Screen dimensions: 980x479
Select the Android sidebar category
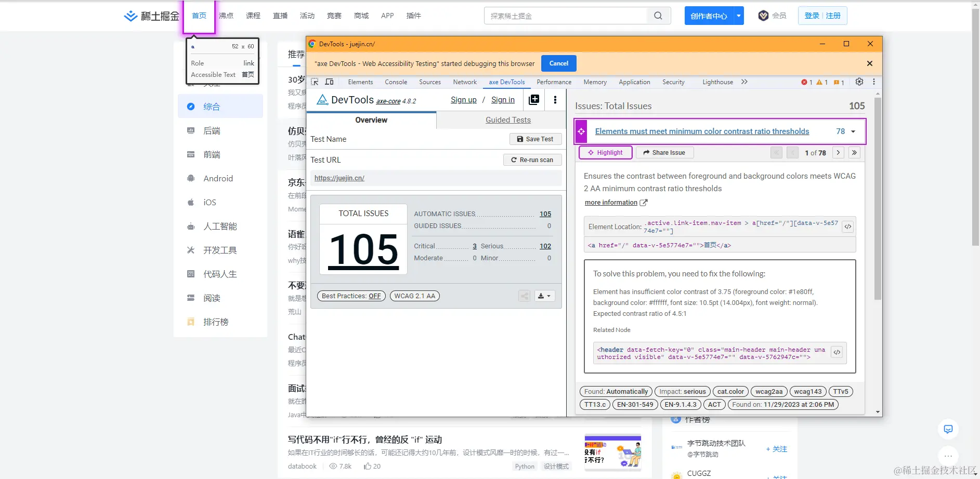tap(220, 178)
